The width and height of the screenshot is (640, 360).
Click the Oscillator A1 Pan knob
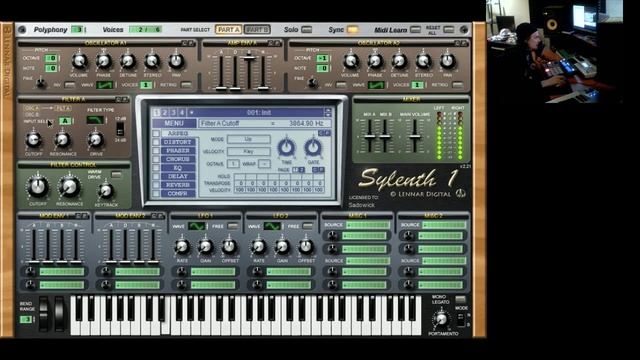[x=176, y=61]
